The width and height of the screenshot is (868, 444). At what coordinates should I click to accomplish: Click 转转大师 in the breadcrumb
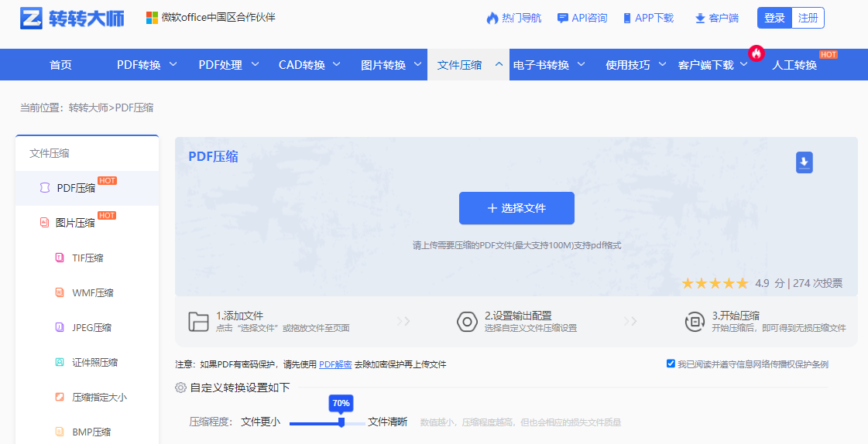(x=88, y=108)
